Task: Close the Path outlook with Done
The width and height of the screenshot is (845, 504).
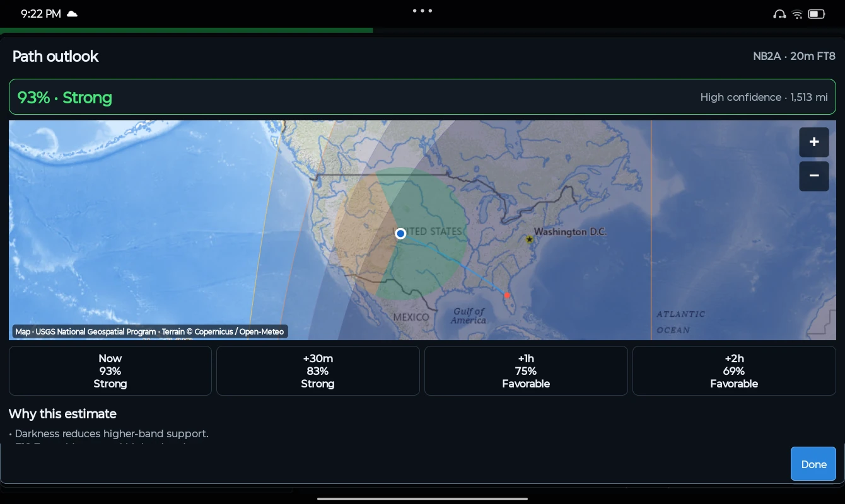Action: tap(813, 464)
